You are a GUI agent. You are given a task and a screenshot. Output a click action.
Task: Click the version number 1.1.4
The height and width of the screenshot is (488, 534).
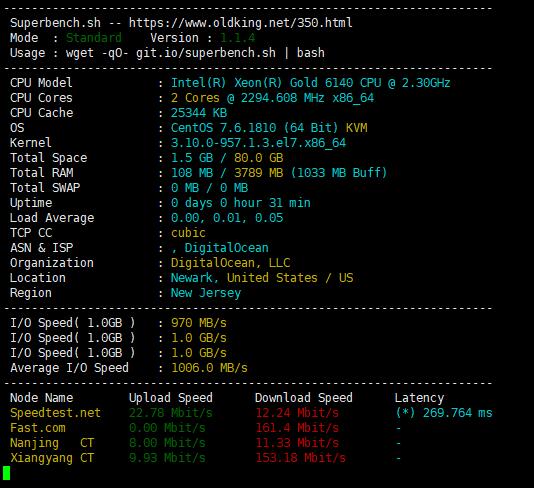coord(237,38)
